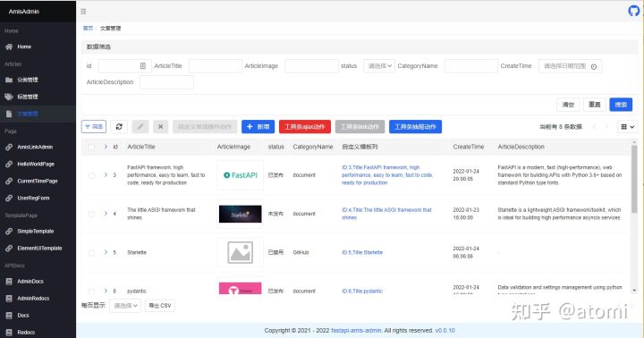Select the checkbox for row id 3

[x=91, y=175]
